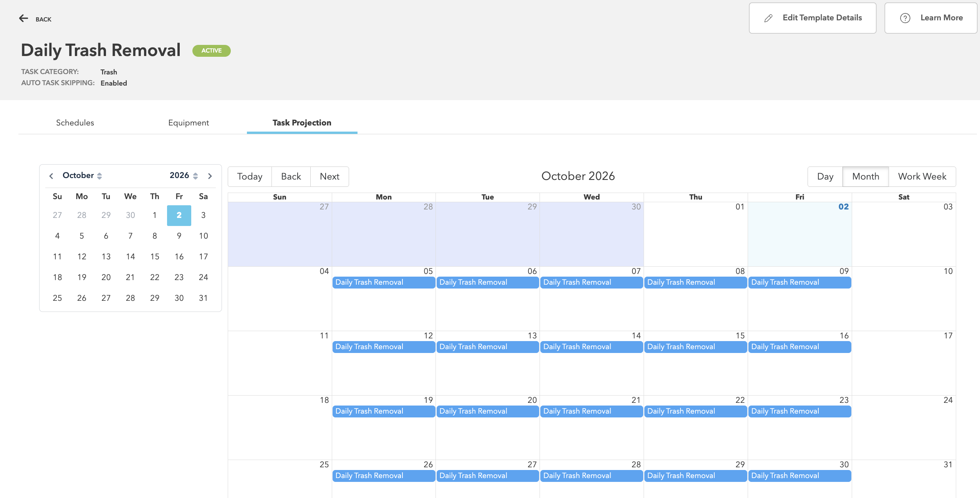Click the question mark help icon
Viewport: 980px width, 498px height.
905,18
